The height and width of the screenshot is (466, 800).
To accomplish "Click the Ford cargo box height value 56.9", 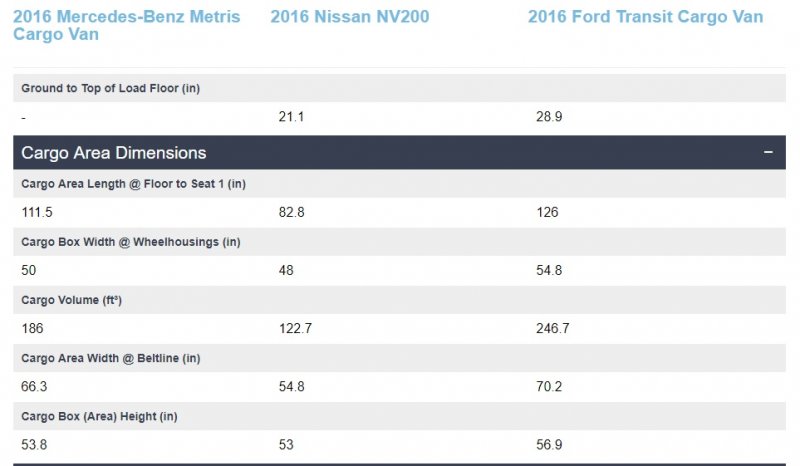I will click(x=549, y=444).
